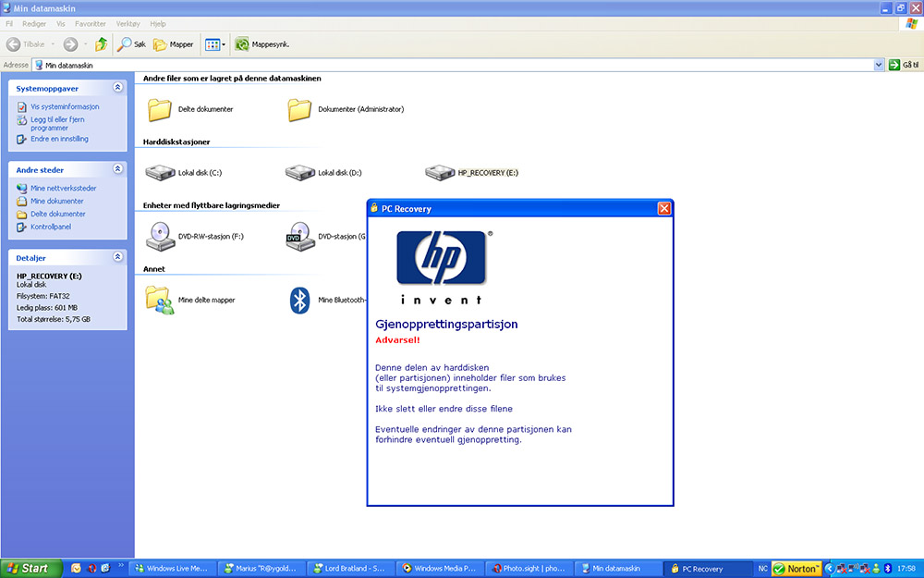Click the Min datamaskin title bar icon
Image resolution: width=924 pixels, height=578 pixels.
(x=6, y=7)
